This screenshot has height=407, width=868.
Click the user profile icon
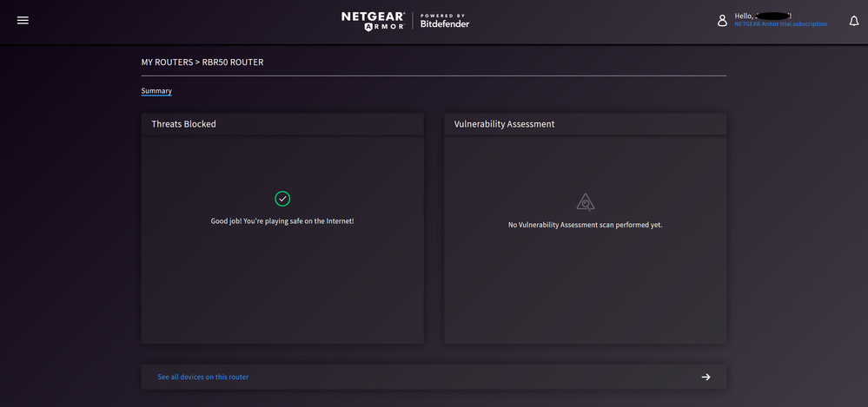point(722,21)
